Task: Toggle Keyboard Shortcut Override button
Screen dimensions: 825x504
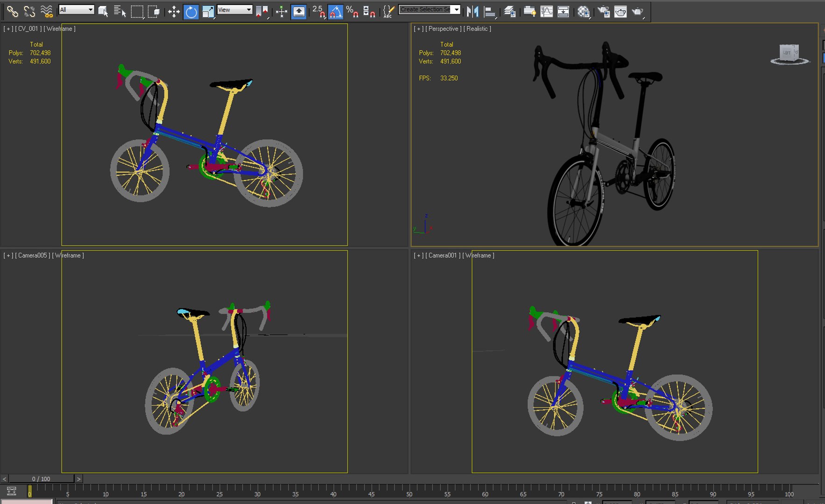Action: (299, 11)
